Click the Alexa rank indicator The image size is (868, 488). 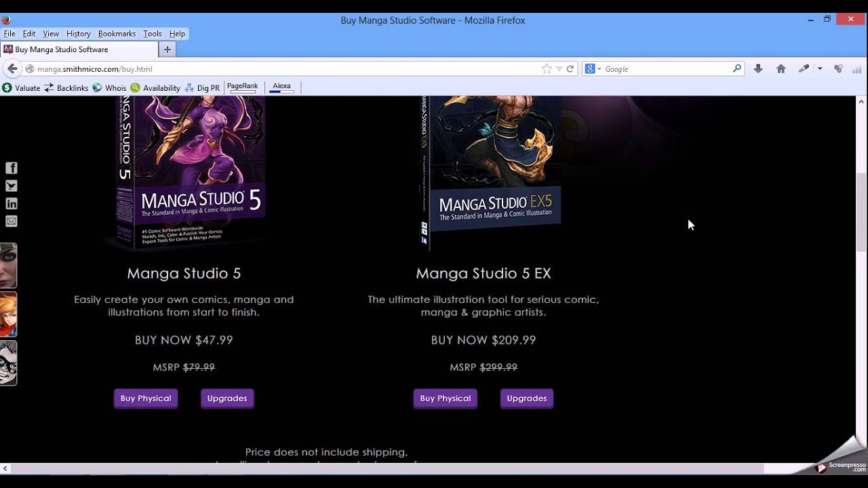[281, 87]
